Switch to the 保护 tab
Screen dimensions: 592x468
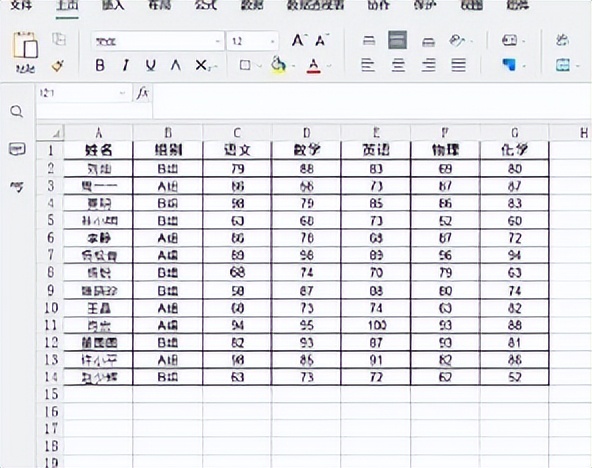pos(425,5)
